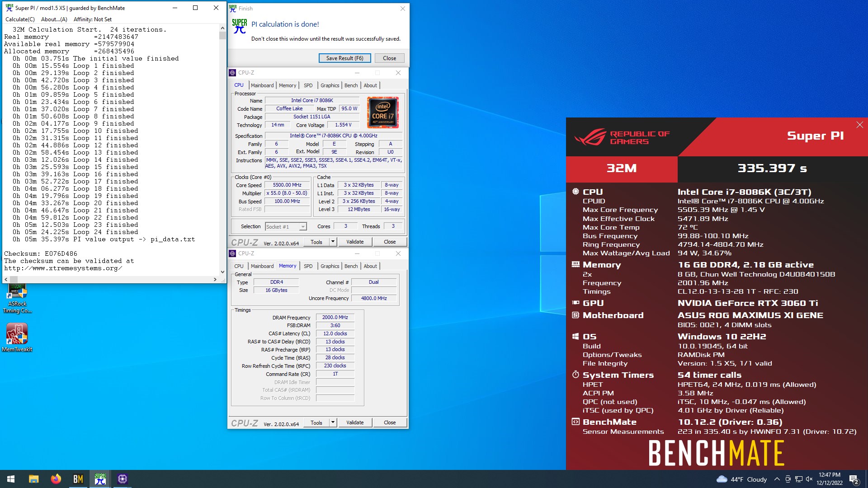This screenshot has width=868, height=488.
Task: Click Close button in lower CPU-Z
Action: click(390, 423)
